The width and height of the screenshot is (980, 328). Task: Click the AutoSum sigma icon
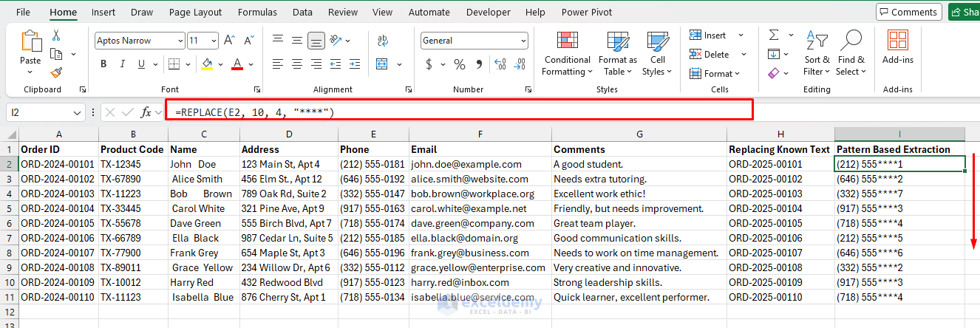coord(774,35)
